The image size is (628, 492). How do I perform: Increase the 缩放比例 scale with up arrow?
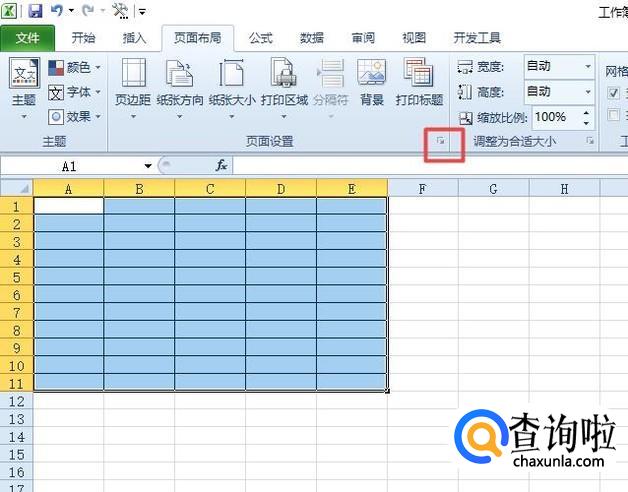pyautogui.click(x=586, y=112)
